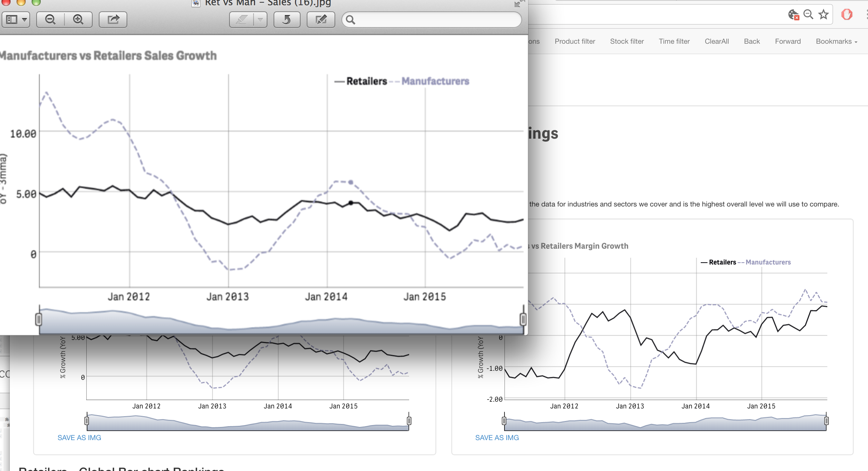
Task: Click Jan 2012 label in Preview image
Action: pos(129,297)
